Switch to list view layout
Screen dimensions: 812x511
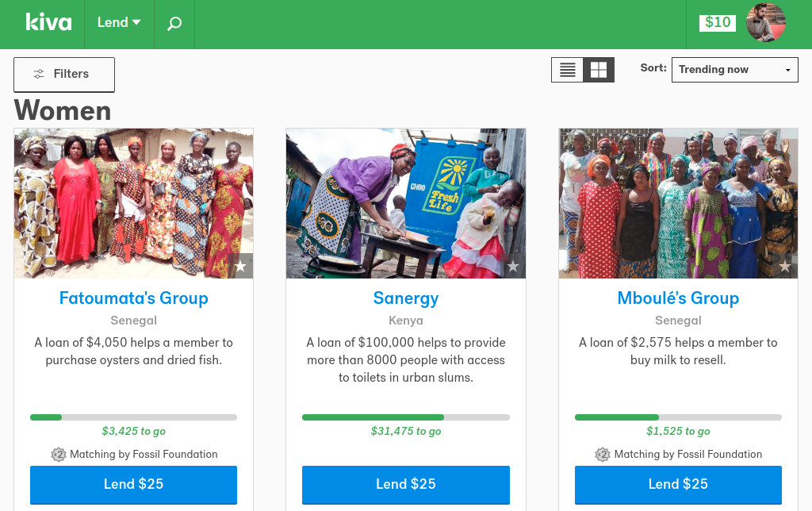(568, 70)
